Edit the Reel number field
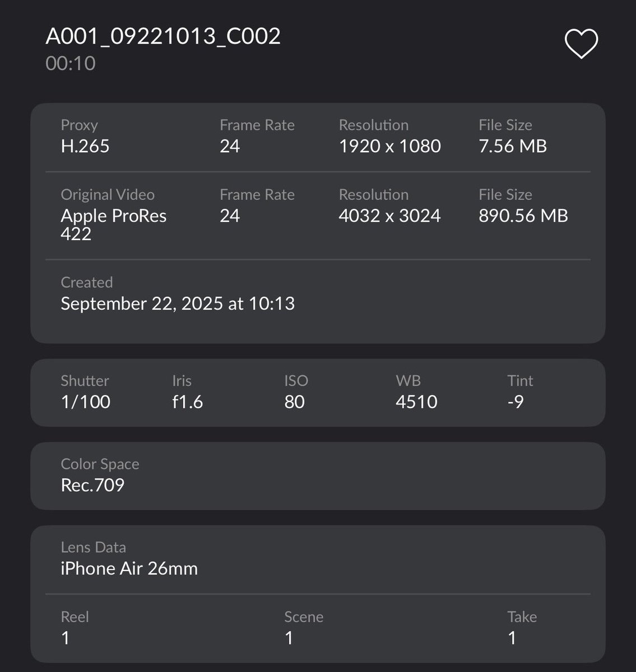Image resolution: width=636 pixels, height=672 pixels. pyautogui.click(x=75, y=628)
